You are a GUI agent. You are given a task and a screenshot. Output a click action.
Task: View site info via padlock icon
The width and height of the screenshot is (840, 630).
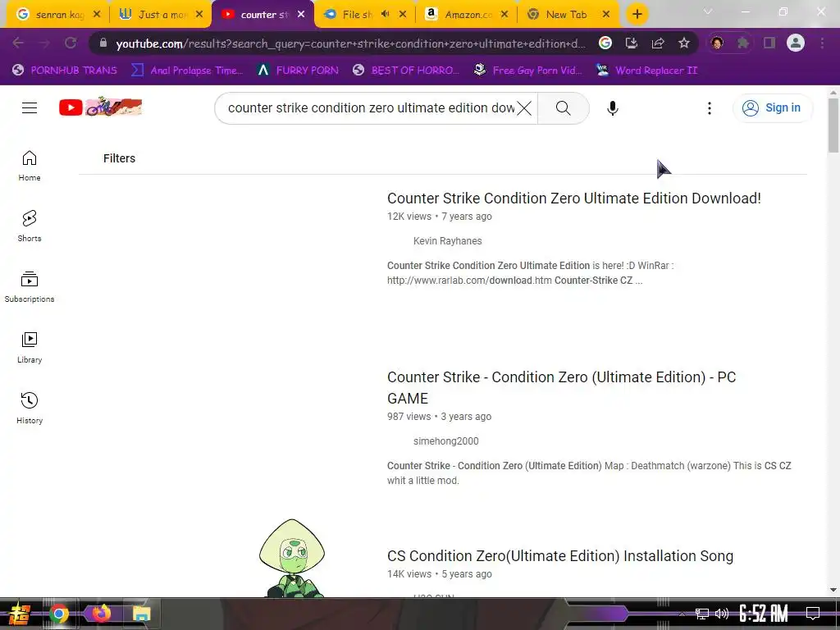click(103, 43)
